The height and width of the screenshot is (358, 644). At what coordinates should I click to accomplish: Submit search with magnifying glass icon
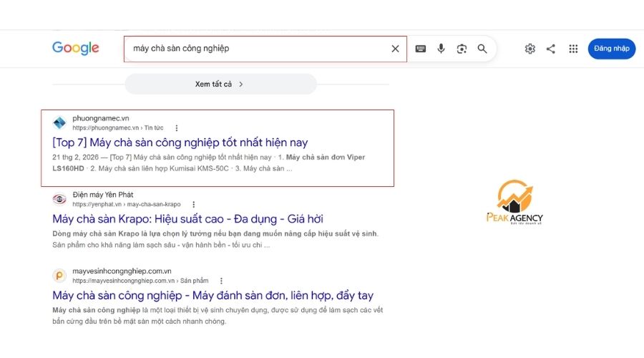pos(482,49)
